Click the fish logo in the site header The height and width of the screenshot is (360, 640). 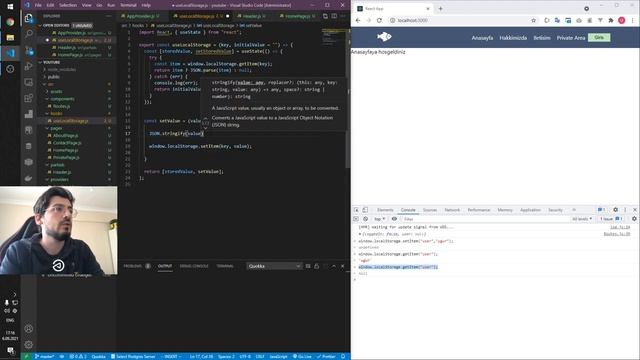point(384,37)
